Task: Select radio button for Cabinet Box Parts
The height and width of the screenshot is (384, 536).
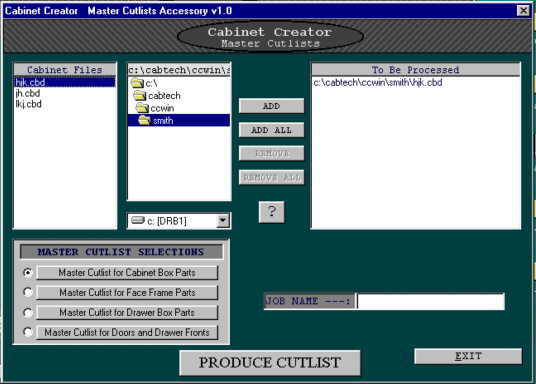Action: 28,273
